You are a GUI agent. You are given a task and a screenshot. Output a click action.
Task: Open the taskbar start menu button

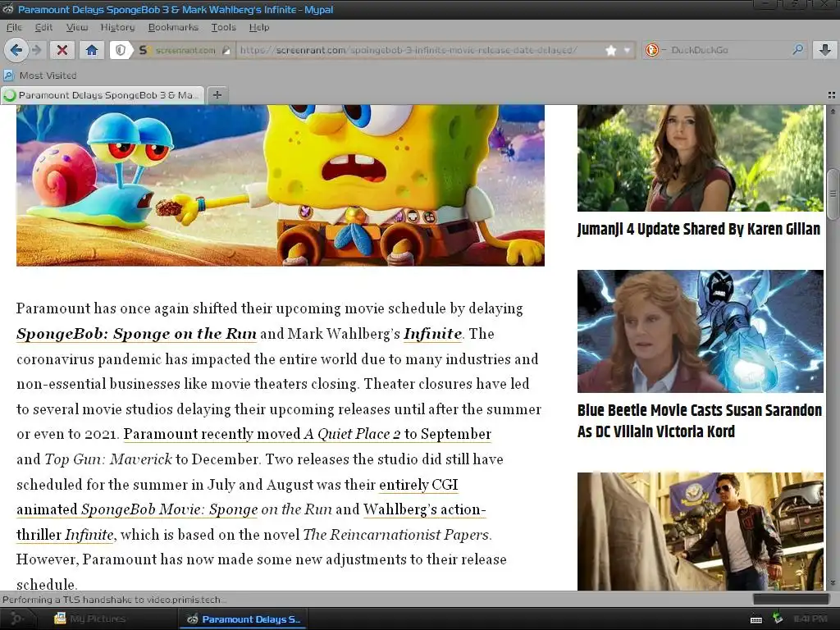click(16, 619)
